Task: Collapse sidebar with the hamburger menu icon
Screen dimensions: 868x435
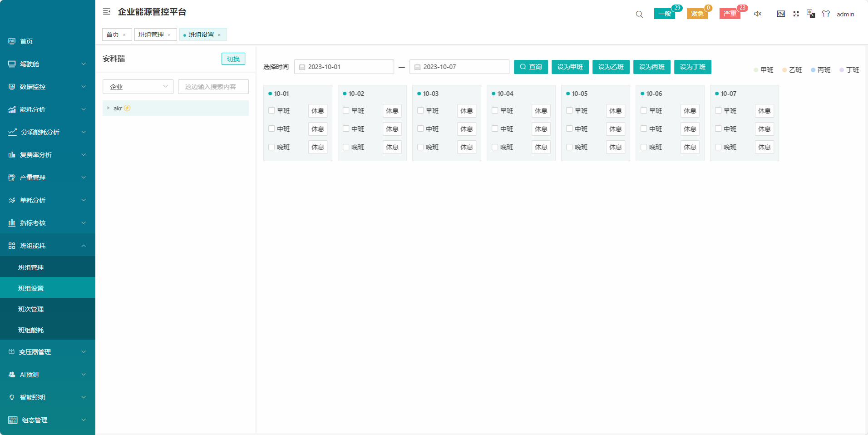Action: tap(107, 12)
